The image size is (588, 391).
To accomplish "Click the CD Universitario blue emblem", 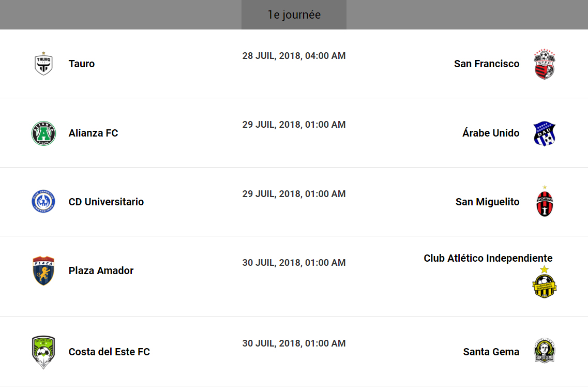I will coord(43,202).
